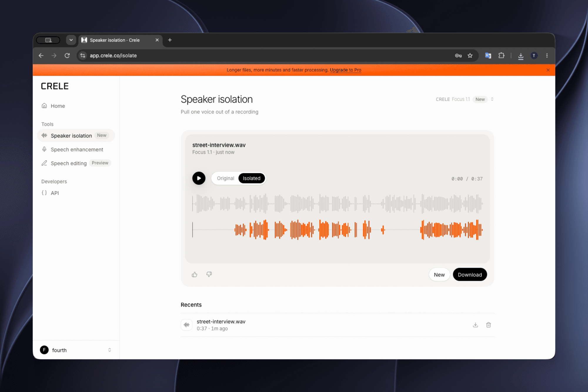Click waveform icon of recent file
Image resolution: width=588 pixels, height=392 pixels.
(186, 325)
